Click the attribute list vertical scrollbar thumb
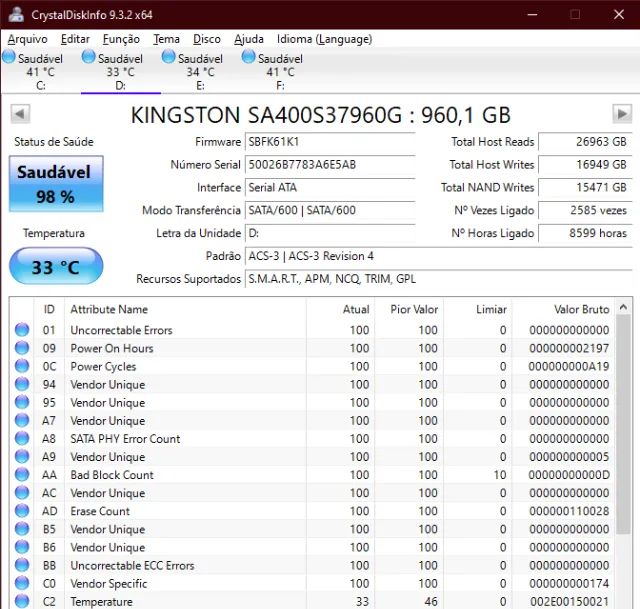640x609 pixels. pos(623,425)
